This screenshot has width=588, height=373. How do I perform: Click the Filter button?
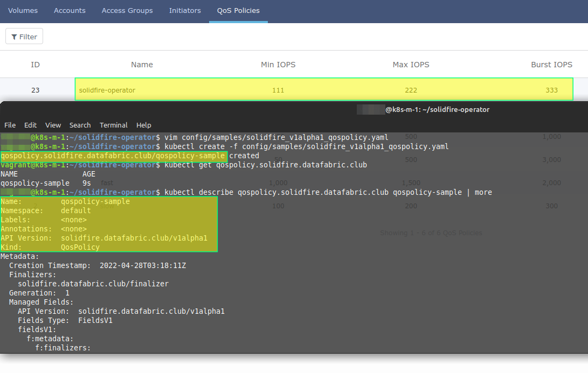(24, 37)
